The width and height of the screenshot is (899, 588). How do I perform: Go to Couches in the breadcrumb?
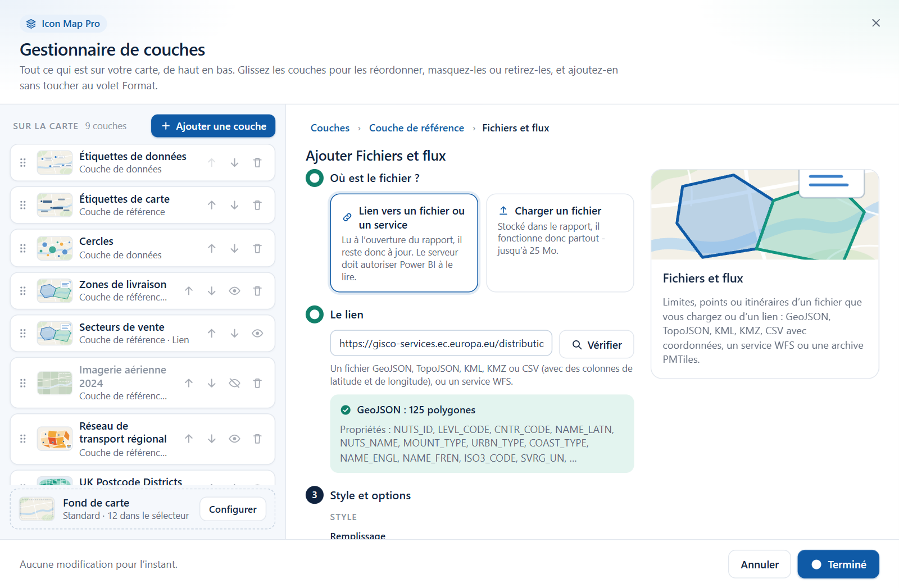tap(330, 128)
